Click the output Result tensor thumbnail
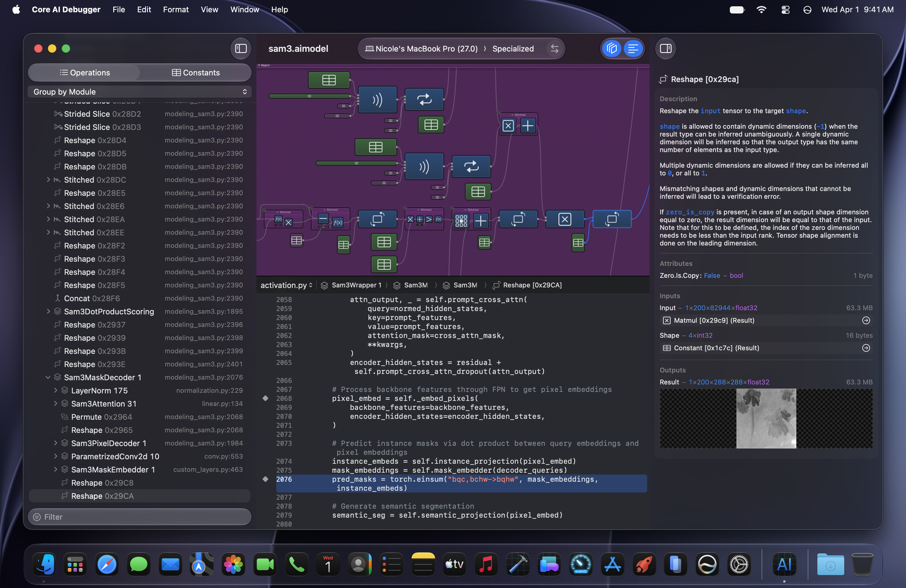The width and height of the screenshot is (906, 588). tap(766, 418)
